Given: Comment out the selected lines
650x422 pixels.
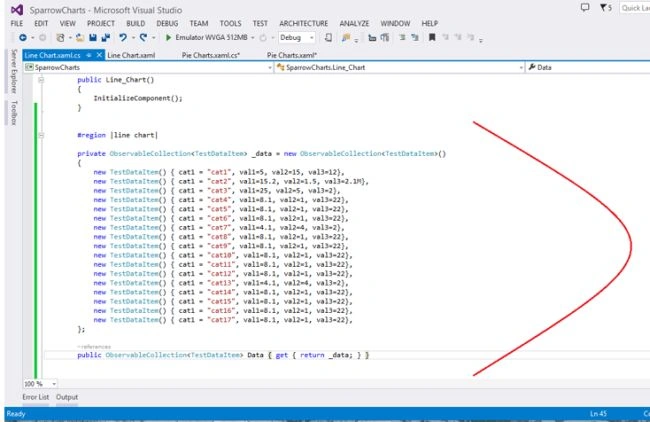Looking at the screenshot, I should pyautogui.click(x=402, y=38).
